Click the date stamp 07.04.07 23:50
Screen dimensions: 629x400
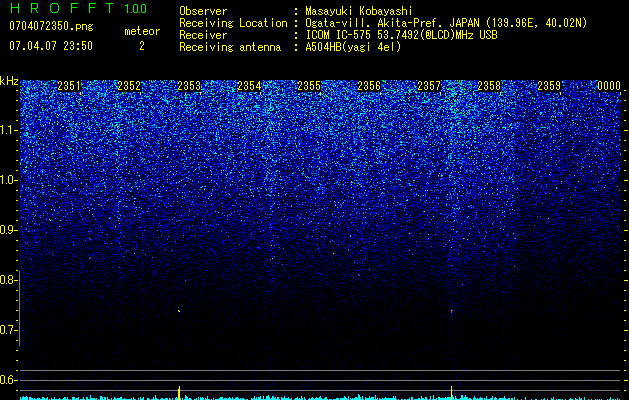pos(51,46)
